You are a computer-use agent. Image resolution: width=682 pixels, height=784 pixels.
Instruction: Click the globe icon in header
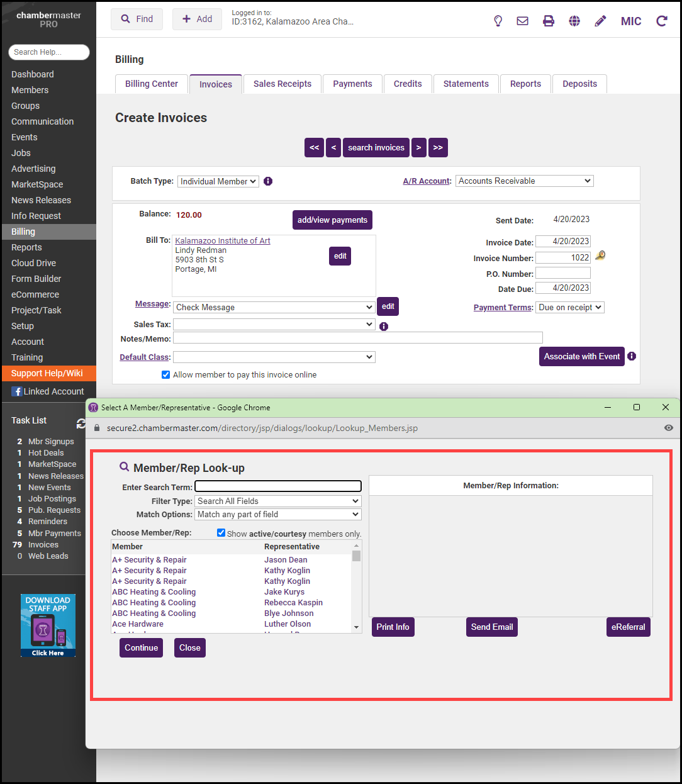coord(574,21)
